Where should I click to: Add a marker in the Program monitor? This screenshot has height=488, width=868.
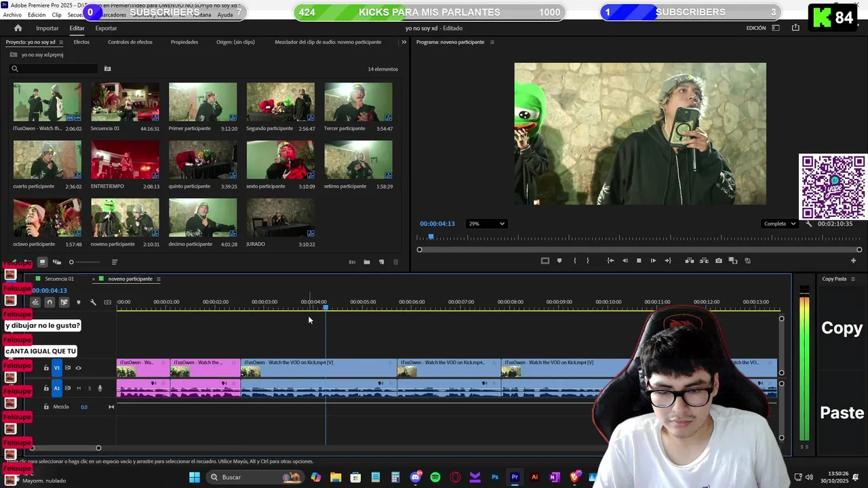(559, 261)
